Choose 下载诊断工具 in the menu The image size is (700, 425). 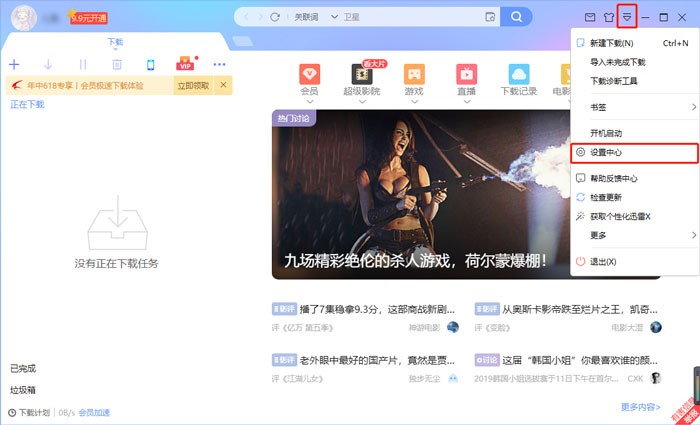point(634,81)
